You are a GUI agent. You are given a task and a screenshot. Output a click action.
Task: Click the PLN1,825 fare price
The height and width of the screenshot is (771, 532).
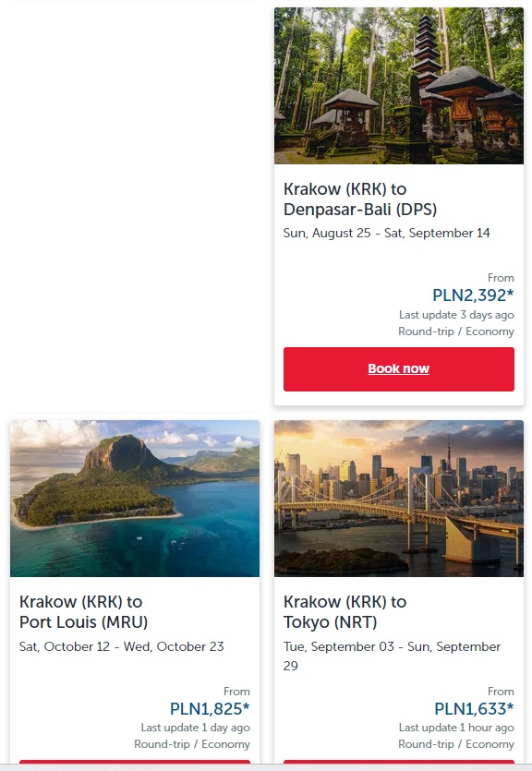point(210,708)
